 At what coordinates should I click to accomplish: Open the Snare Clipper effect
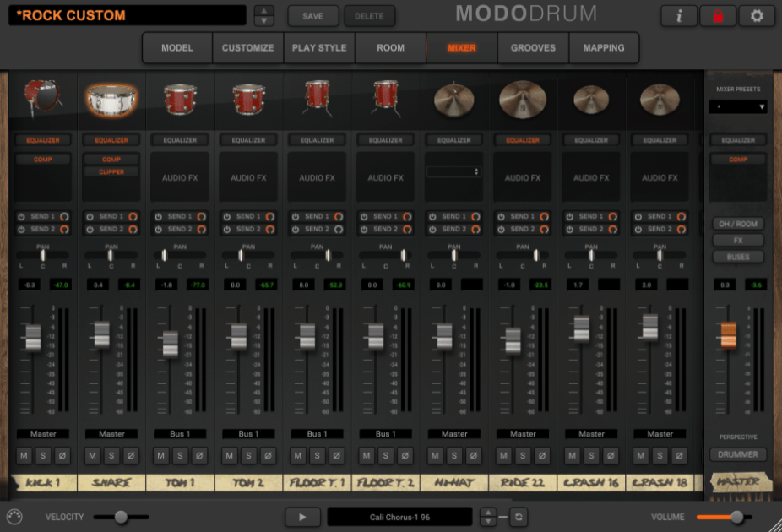point(111,171)
